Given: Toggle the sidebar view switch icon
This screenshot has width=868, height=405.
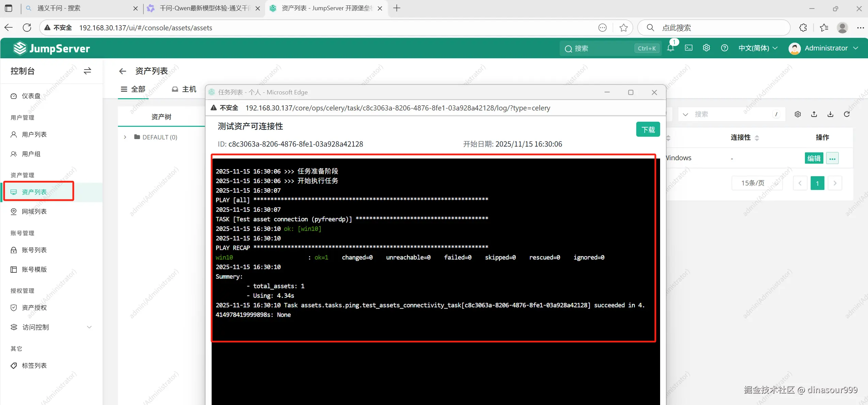Looking at the screenshot, I should pyautogui.click(x=87, y=71).
